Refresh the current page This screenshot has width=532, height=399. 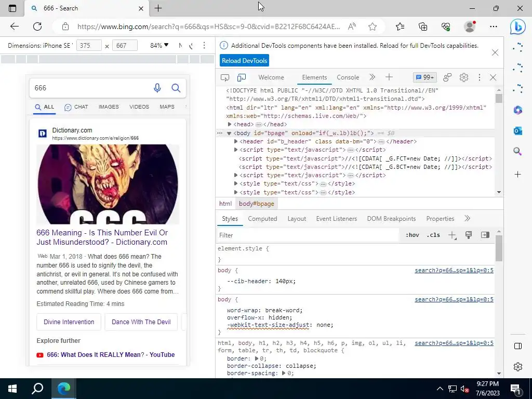pyautogui.click(x=37, y=26)
